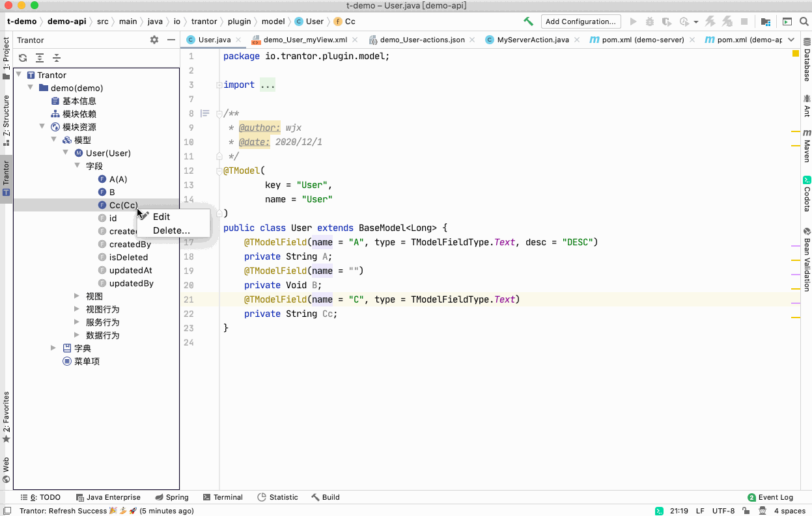This screenshot has height=516, width=812.
Task: Expand the 视图 tree node
Action: click(x=77, y=296)
